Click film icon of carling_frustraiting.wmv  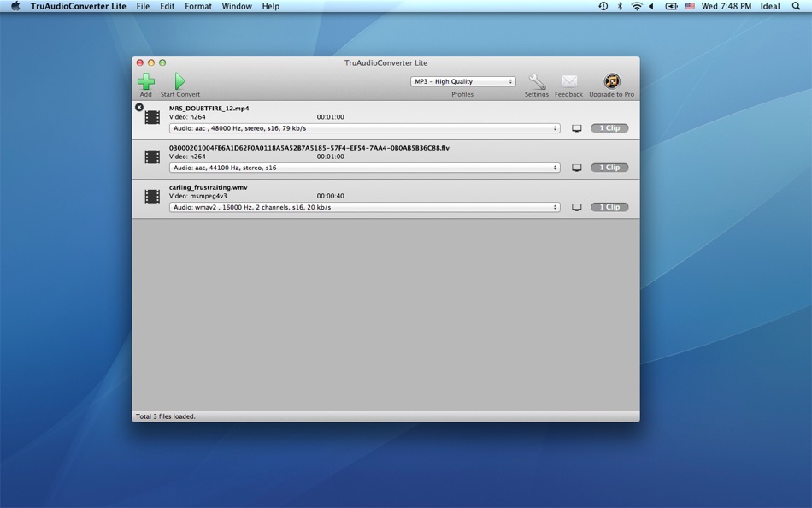[x=152, y=196]
